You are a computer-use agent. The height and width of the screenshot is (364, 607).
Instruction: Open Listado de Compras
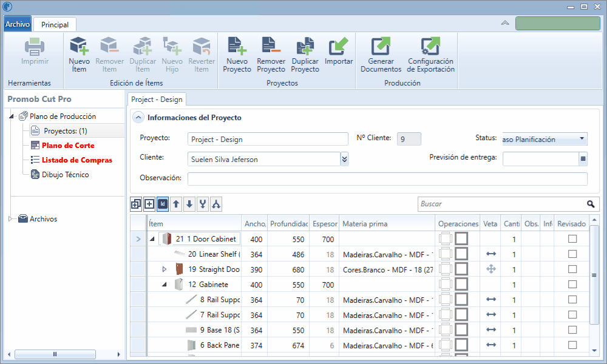pos(77,160)
